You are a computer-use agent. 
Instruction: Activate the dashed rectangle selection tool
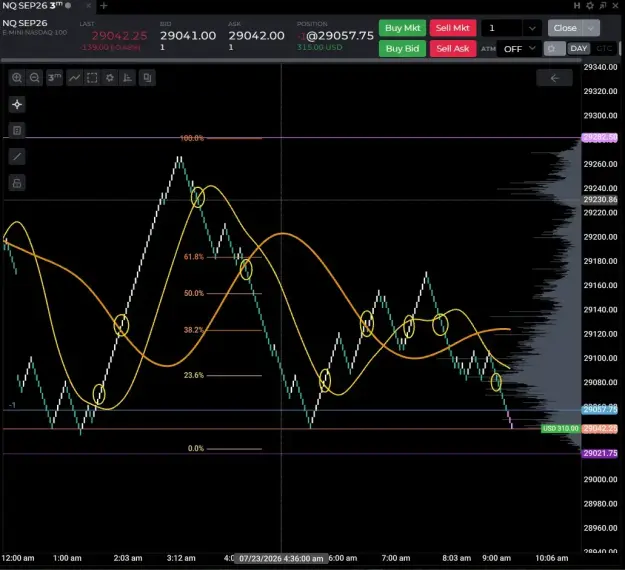tap(92, 78)
